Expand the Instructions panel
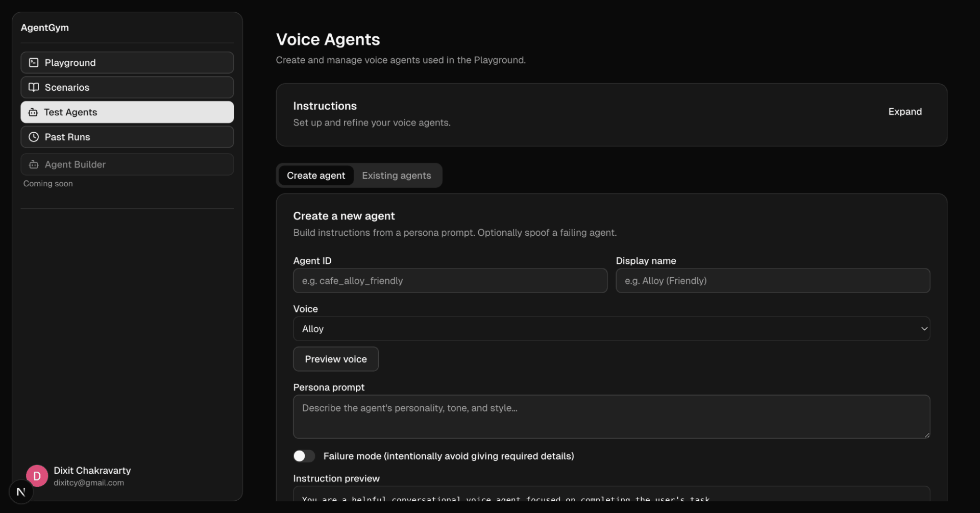Viewport: 980px width, 513px height. (904, 112)
